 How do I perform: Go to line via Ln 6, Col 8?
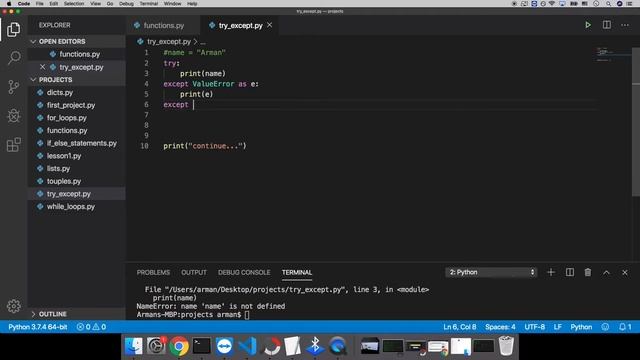click(460, 327)
